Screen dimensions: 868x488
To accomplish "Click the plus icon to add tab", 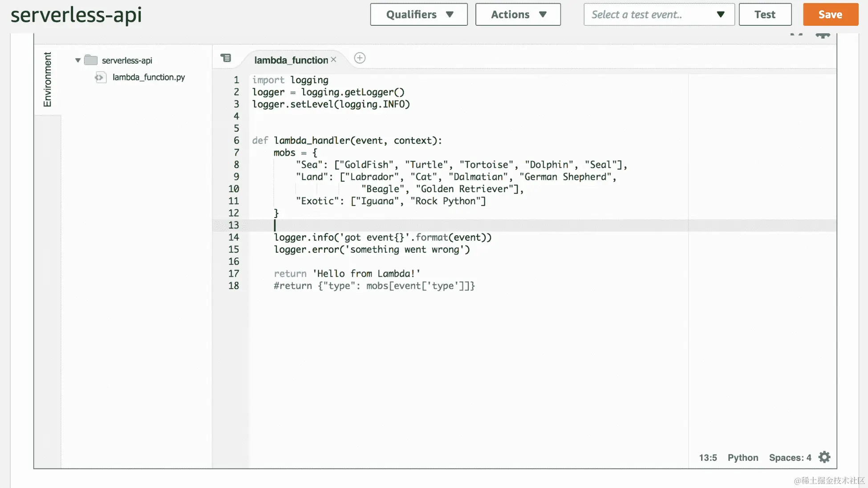I will tap(360, 58).
